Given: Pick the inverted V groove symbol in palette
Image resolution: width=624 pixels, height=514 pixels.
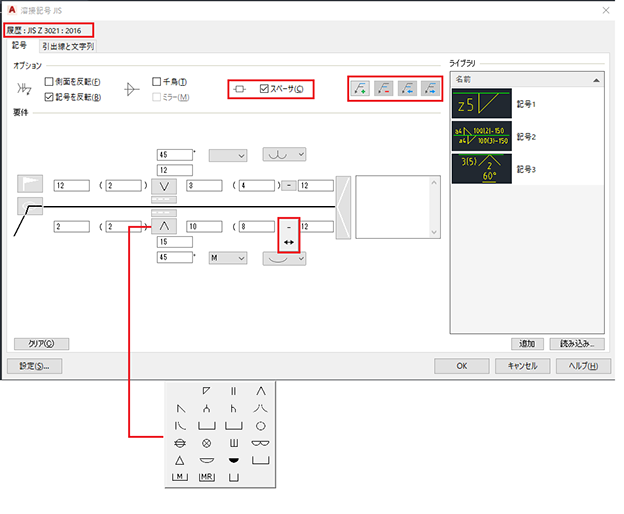Looking at the screenshot, I should pyautogui.click(x=261, y=391).
